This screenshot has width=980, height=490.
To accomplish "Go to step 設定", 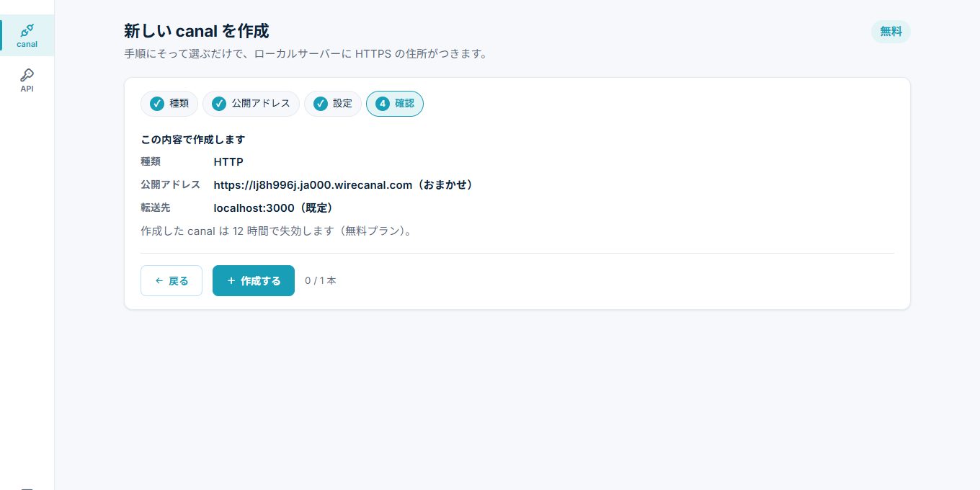I will click(x=332, y=104).
